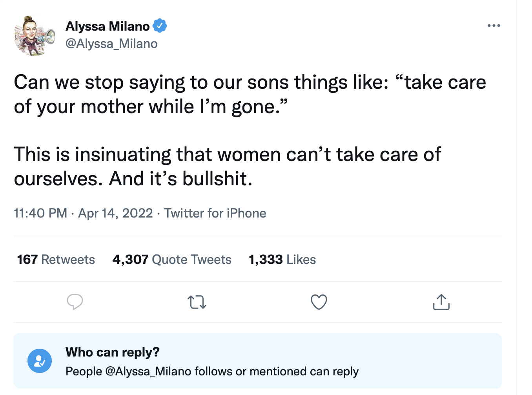Like the tweet with the heart icon
This screenshot has height=395, width=532.
pos(319,302)
